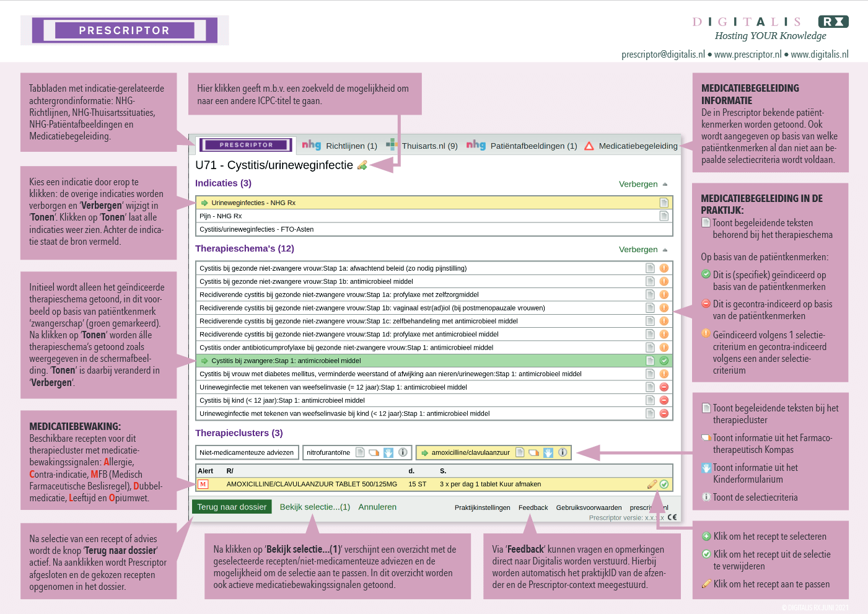Click the chevron next to Therapieschema's Verbergen

click(664, 249)
